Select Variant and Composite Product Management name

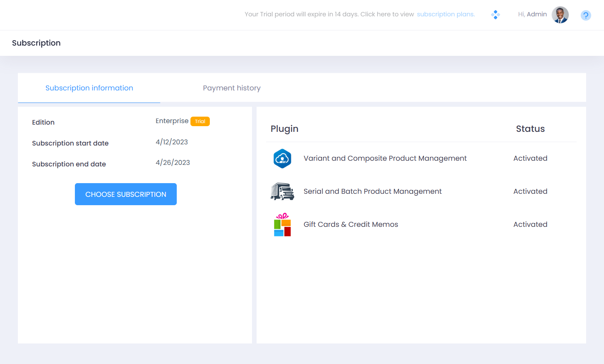coord(385,158)
